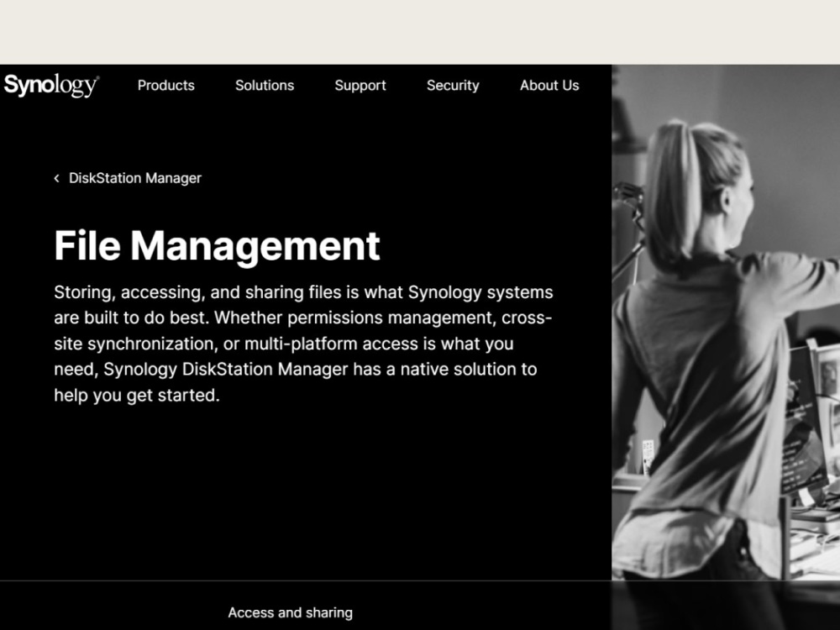This screenshot has width=840, height=630.
Task: Click the back chevron beside DiskStation Manager
Action: tap(57, 178)
